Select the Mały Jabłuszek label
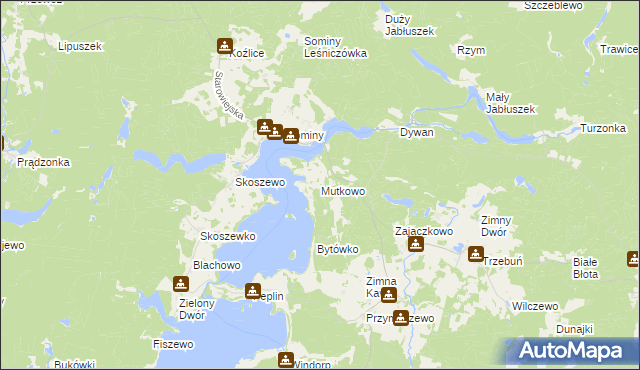Viewport: 640px width, 370px height. [510, 103]
